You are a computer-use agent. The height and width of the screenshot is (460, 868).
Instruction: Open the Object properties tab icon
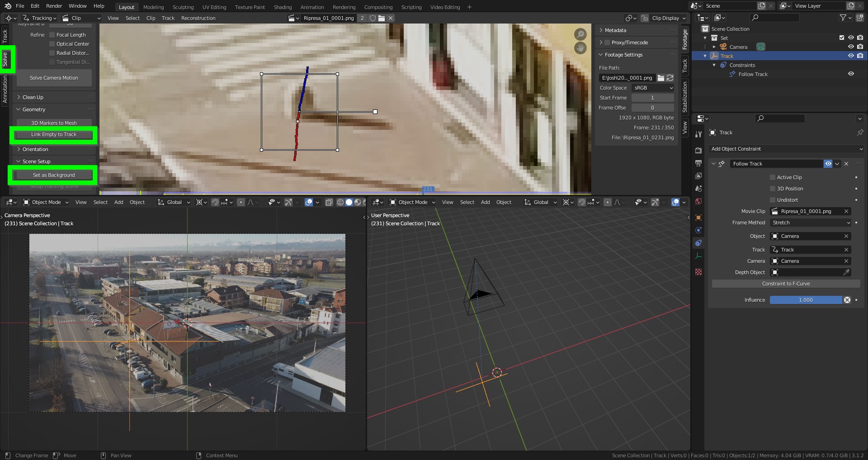click(x=698, y=218)
